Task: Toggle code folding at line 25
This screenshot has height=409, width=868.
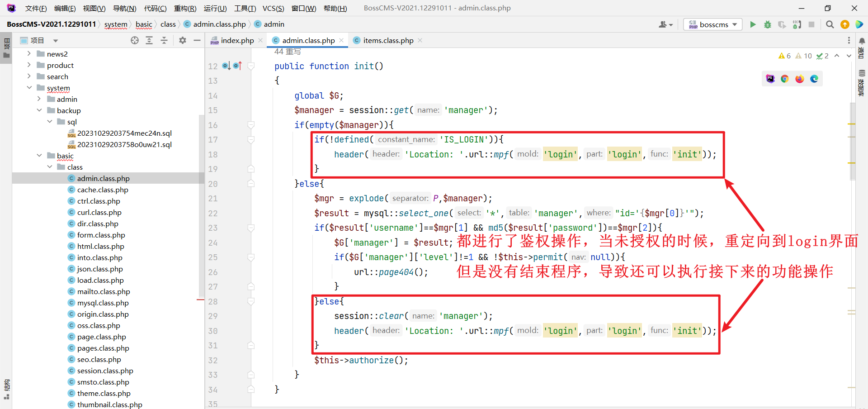Action: click(x=251, y=257)
